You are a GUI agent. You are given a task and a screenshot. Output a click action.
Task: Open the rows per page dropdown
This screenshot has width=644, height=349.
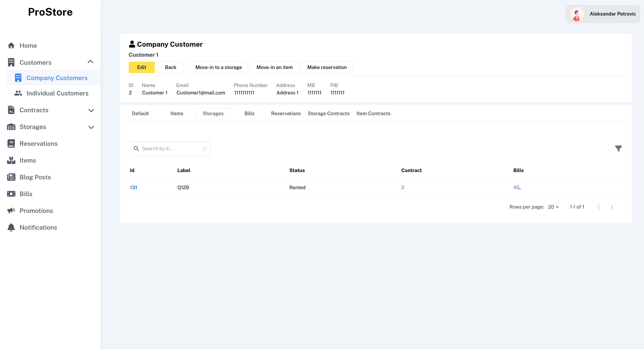click(553, 207)
